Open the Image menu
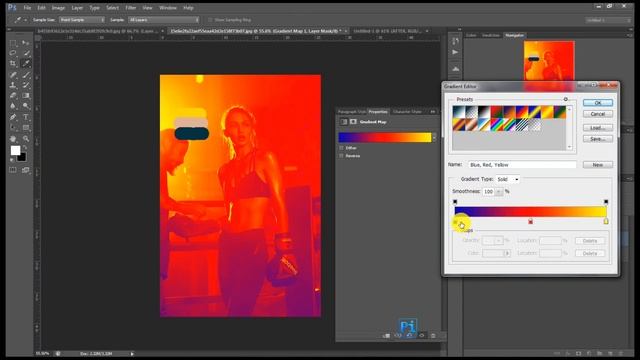The height and width of the screenshot is (360, 640). [58, 8]
